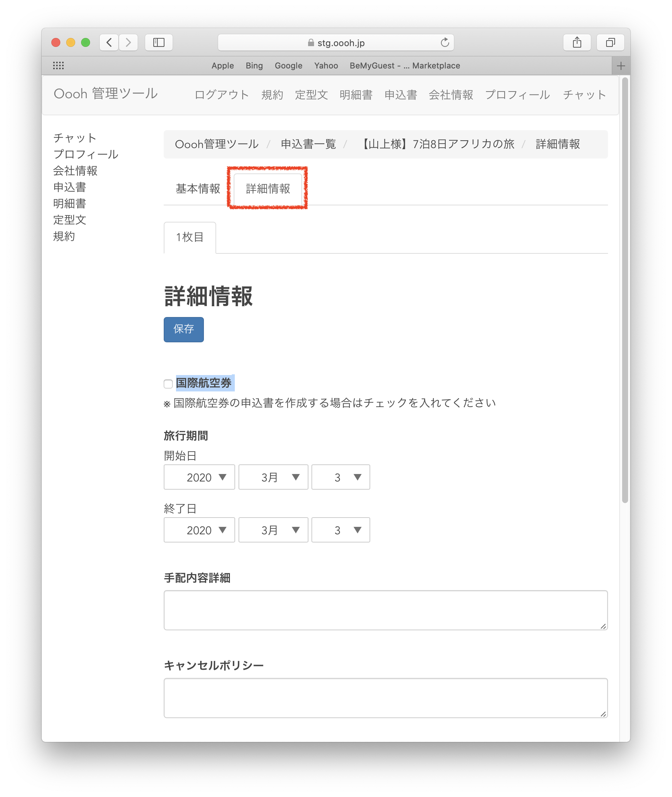Open チャット in the top navigation

(585, 95)
